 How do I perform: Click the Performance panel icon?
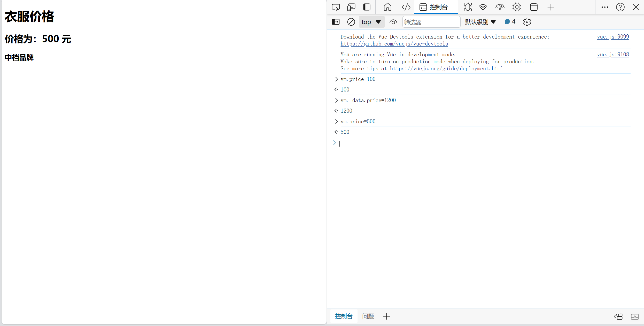[500, 7]
